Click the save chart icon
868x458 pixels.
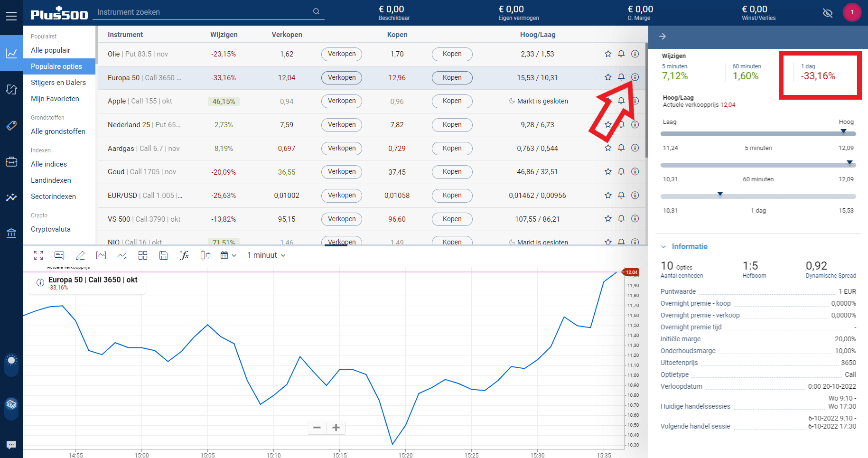point(163,255)
